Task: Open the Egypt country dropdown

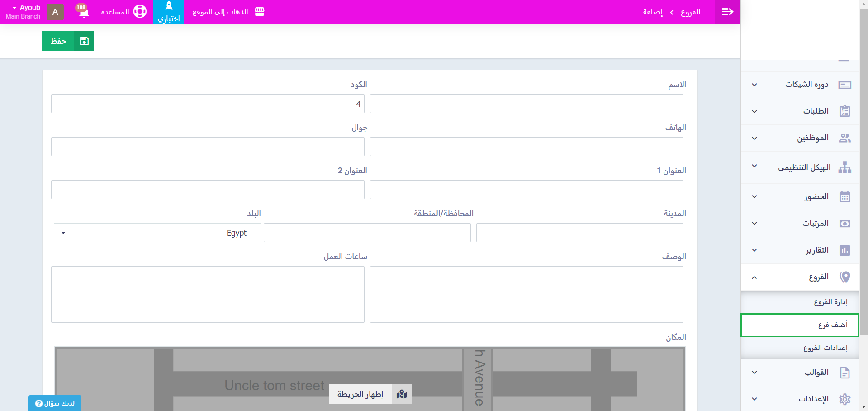Action: tap(157, 233)
